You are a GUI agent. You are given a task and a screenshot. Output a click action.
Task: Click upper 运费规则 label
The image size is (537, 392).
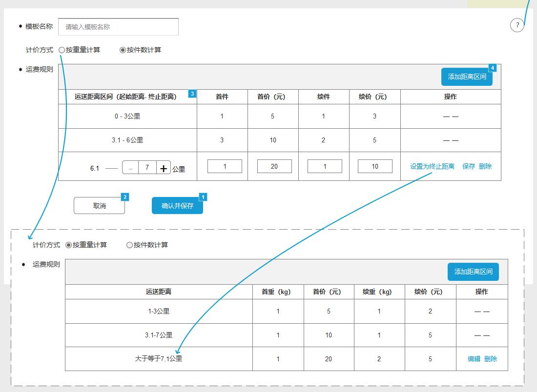(40, 69)
